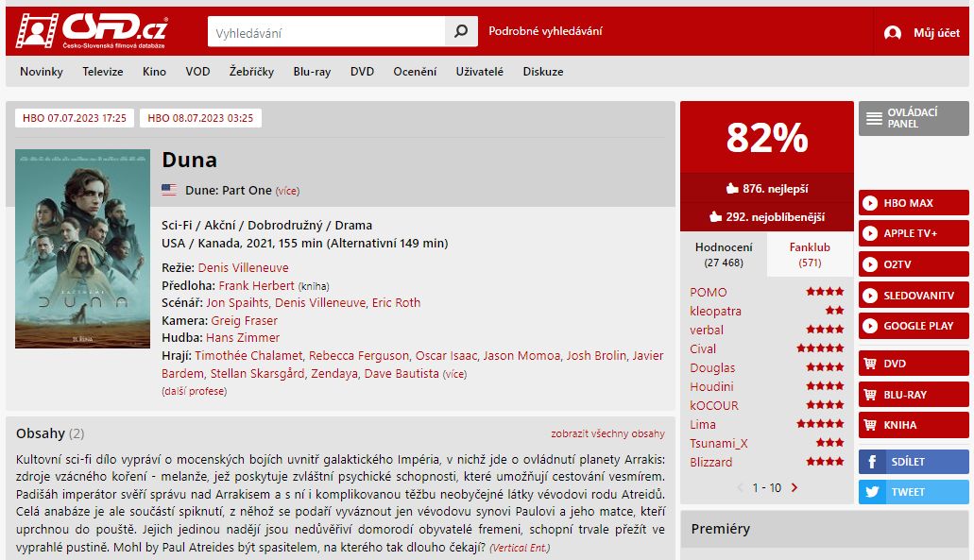The image size is (974, 560).
Task: Click the CSFD.cz logo
Action: click(x=92, y=30)
